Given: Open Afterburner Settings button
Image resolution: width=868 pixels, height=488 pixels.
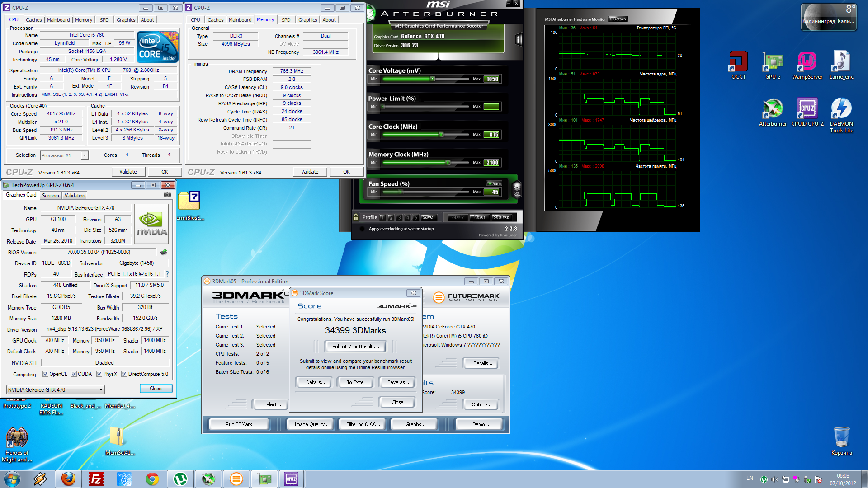Looking at the screenshot, I should tap(501, 217).
